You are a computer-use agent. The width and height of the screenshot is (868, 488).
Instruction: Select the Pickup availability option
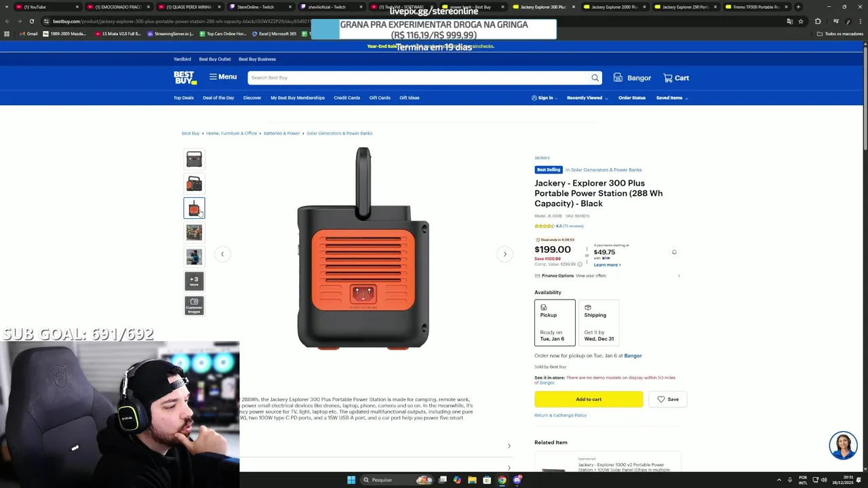(x=555, y=323)
